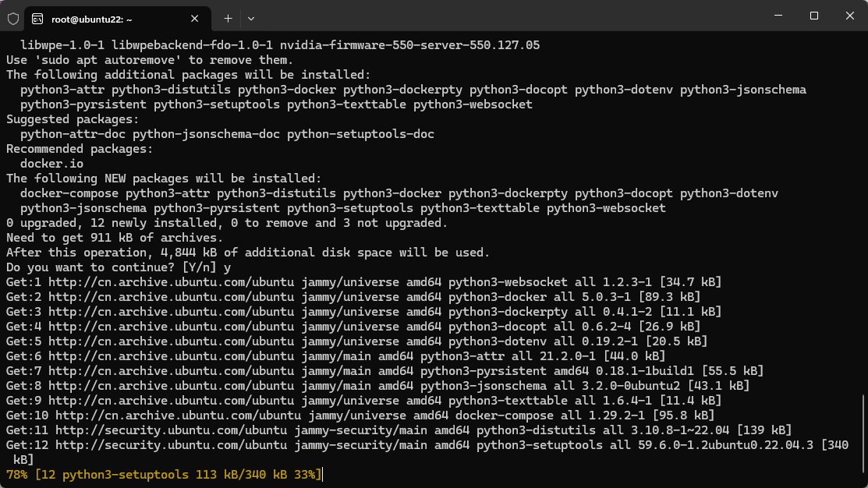This screenshot has width=868, height=488.
Task: Click the 'python-attr-doc' suggested packages line
Action: 227,134
